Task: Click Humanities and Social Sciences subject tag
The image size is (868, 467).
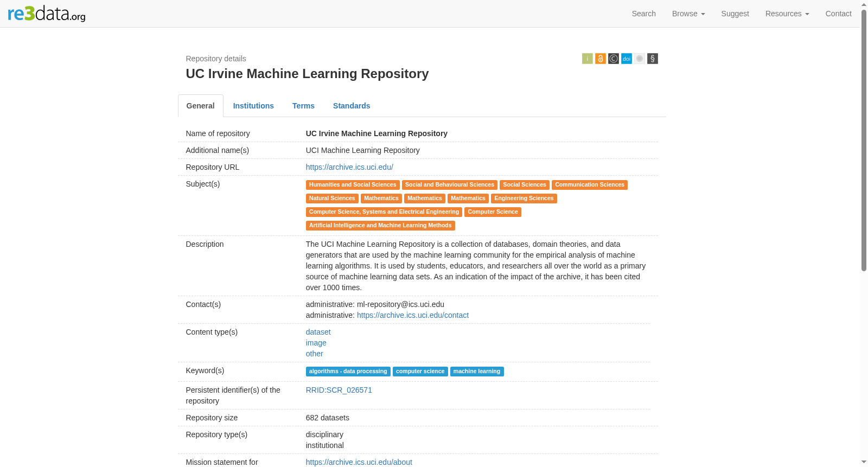Action: [x=353, y=185]
